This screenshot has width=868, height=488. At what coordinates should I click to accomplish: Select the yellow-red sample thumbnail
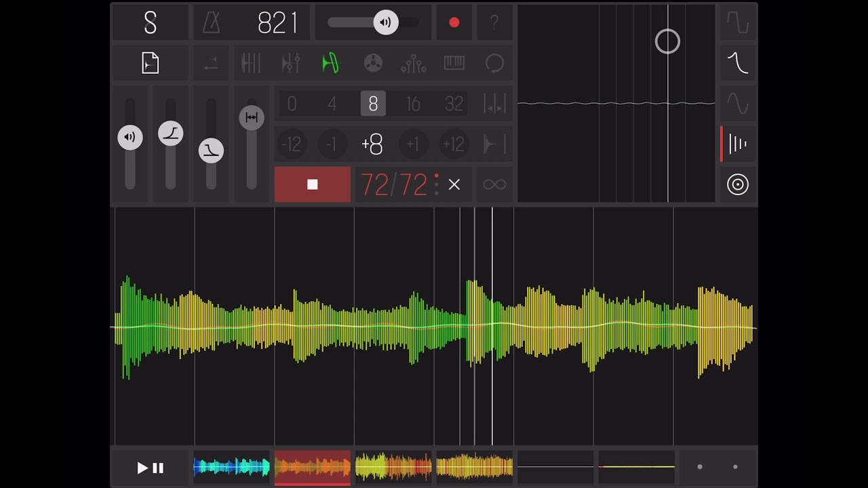[x=393, y=467]
